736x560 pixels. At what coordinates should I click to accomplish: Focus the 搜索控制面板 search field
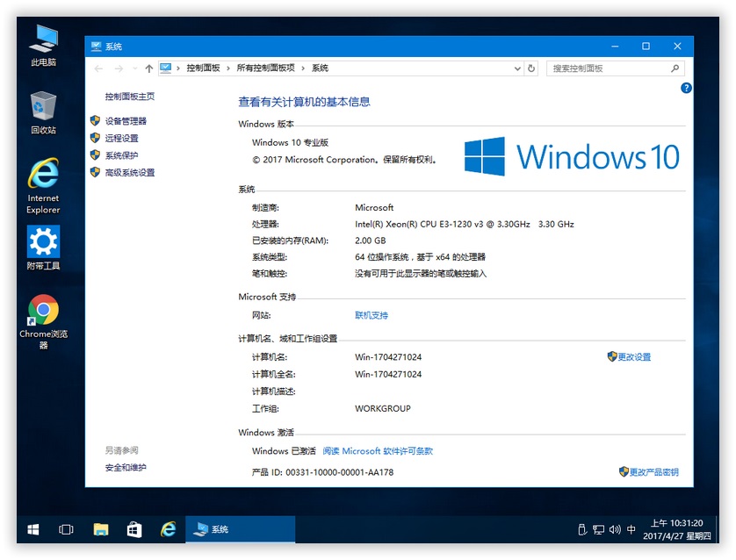(x=615, y=68)
